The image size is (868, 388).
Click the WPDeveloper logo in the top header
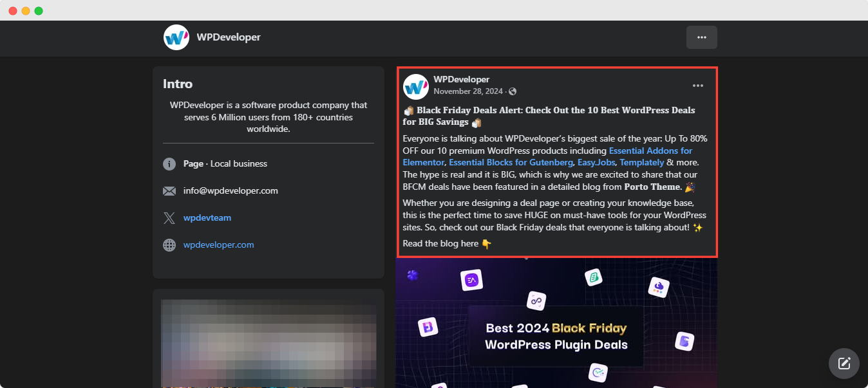[176, 37]
